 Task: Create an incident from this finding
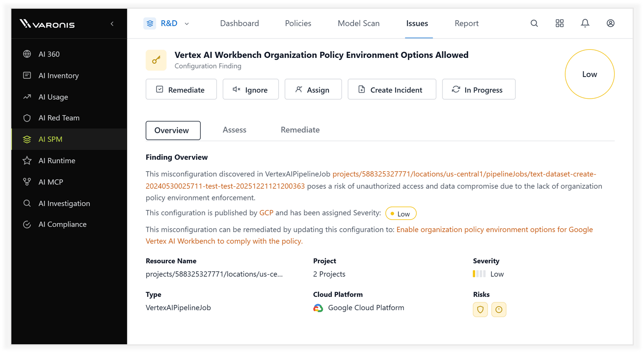click(392, 89)
